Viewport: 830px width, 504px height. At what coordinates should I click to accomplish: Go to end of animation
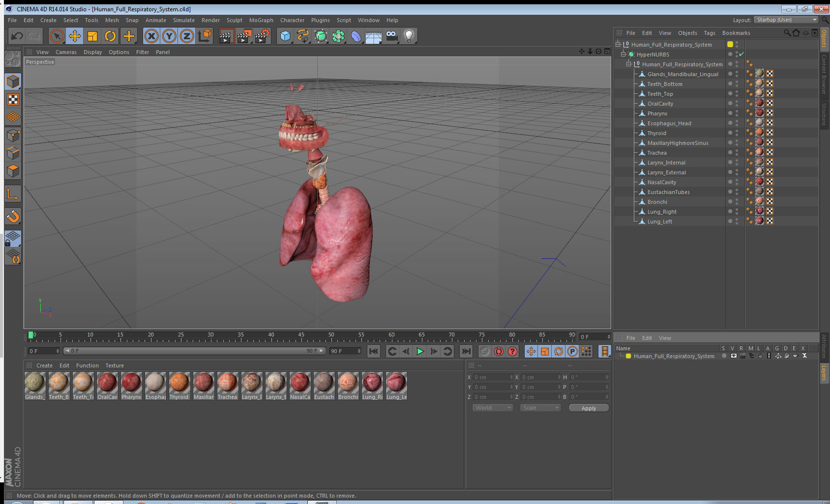tap(466, 351)
